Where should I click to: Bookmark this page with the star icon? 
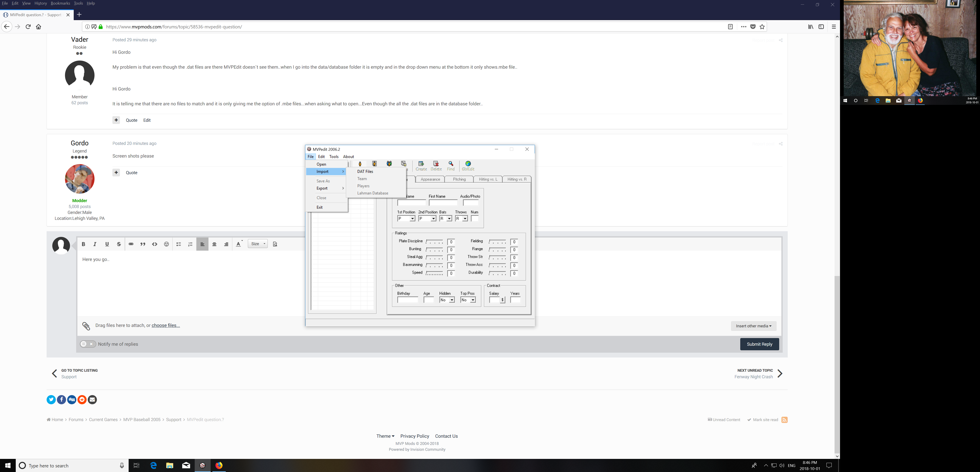tap(762, 27)
